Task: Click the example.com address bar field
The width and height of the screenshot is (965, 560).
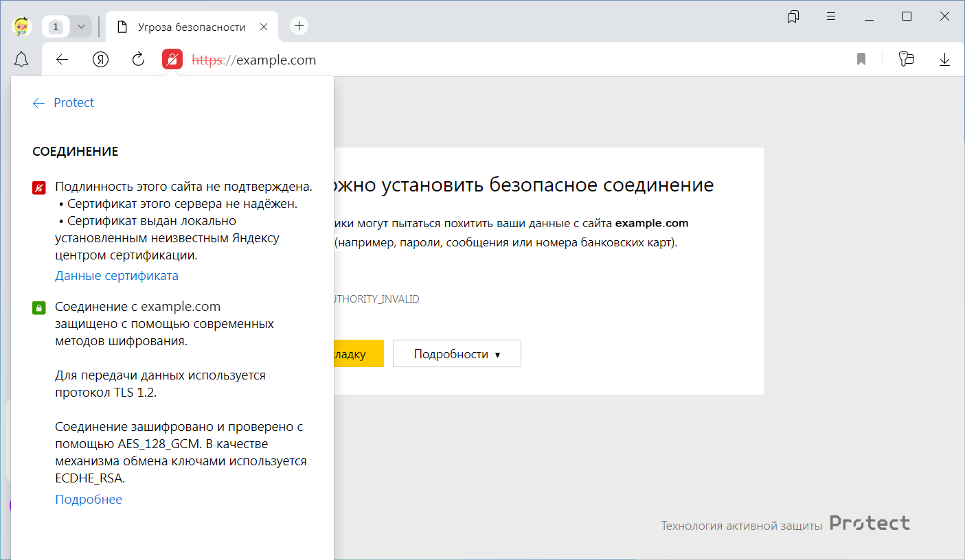Action: (x=481, y=60)
